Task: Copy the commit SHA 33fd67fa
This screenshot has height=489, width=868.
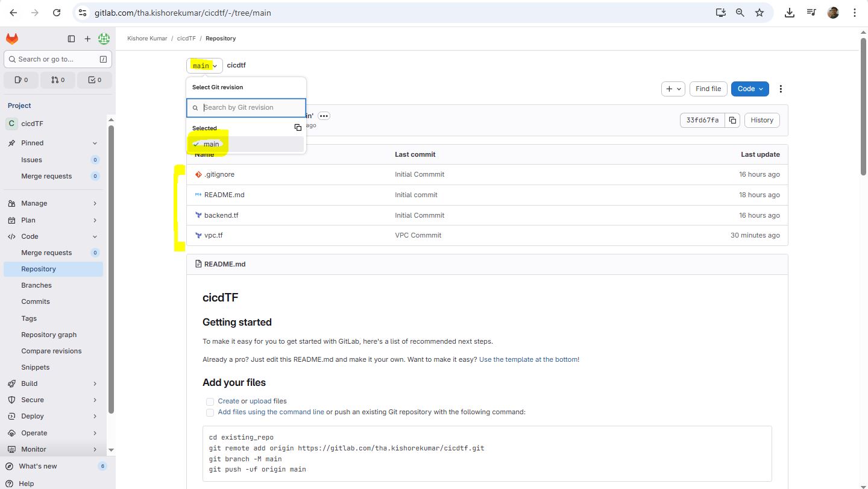Action: [732, 120]
